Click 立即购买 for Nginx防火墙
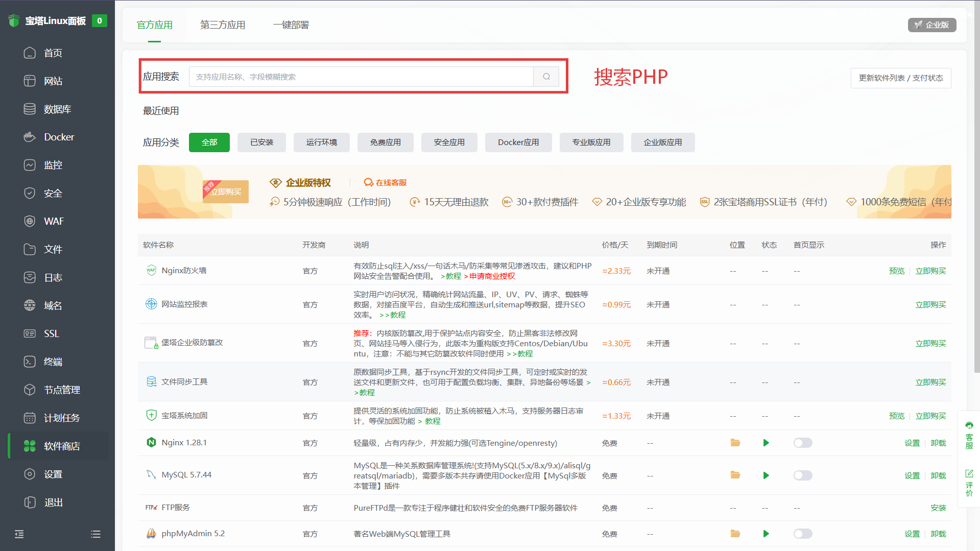Screen dimensions: 980x551 pyautogui.click(x=930, y=271)
